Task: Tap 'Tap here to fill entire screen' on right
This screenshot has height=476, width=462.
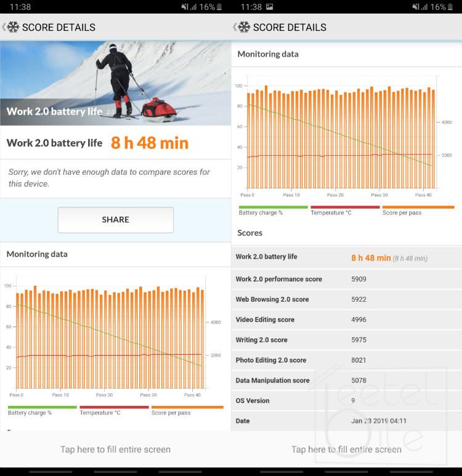Action: (346, 450)
